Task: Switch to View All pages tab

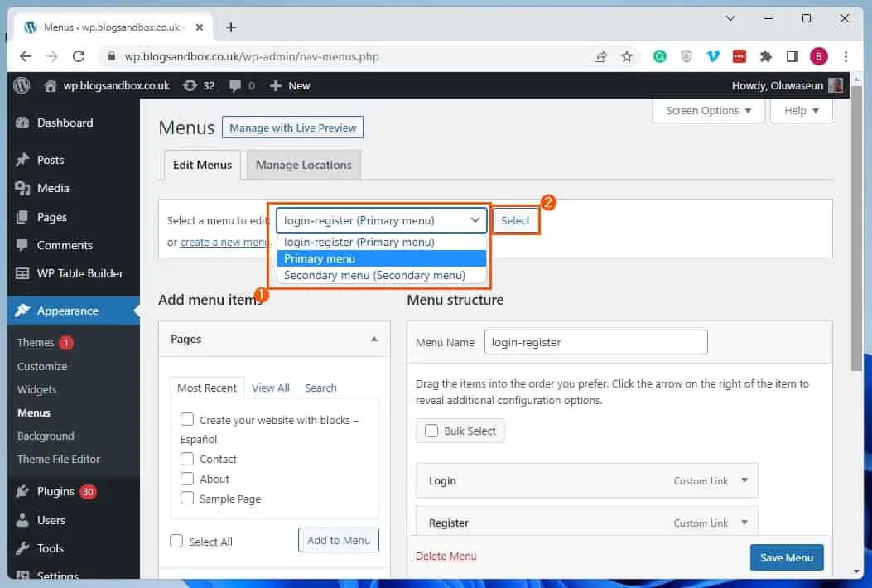Action: (270, 388)
